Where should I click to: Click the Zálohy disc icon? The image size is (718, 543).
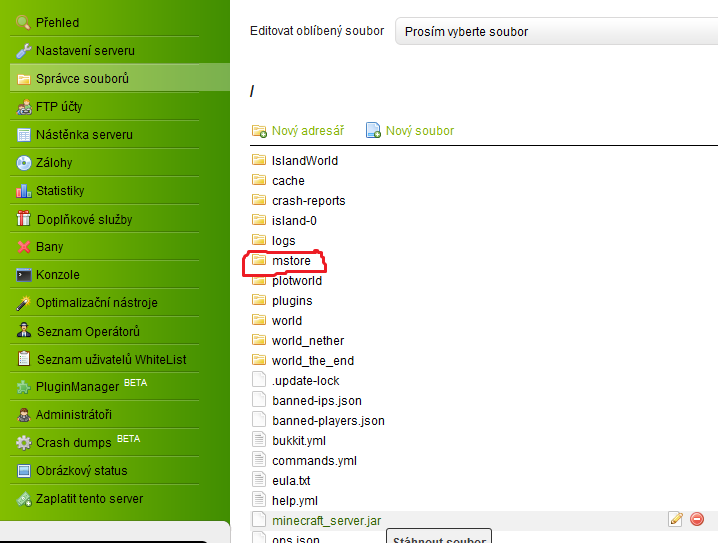tap(24, 163)
